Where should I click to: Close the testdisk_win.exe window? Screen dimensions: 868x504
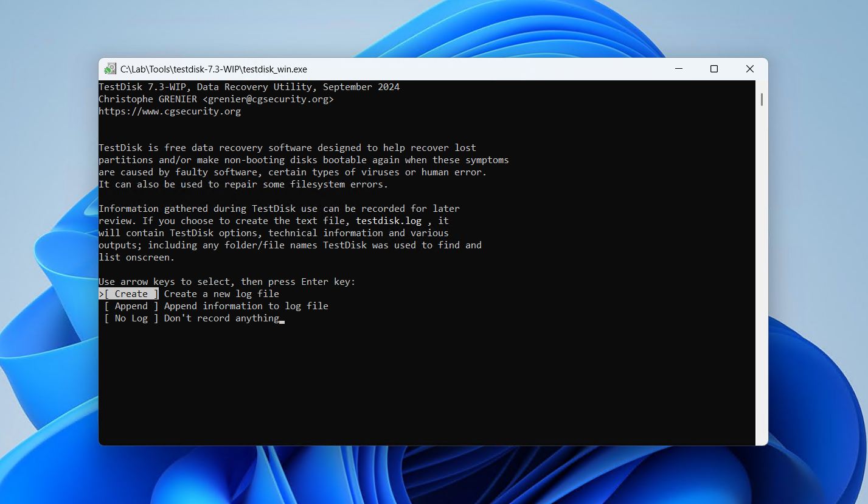click(750, 69)
